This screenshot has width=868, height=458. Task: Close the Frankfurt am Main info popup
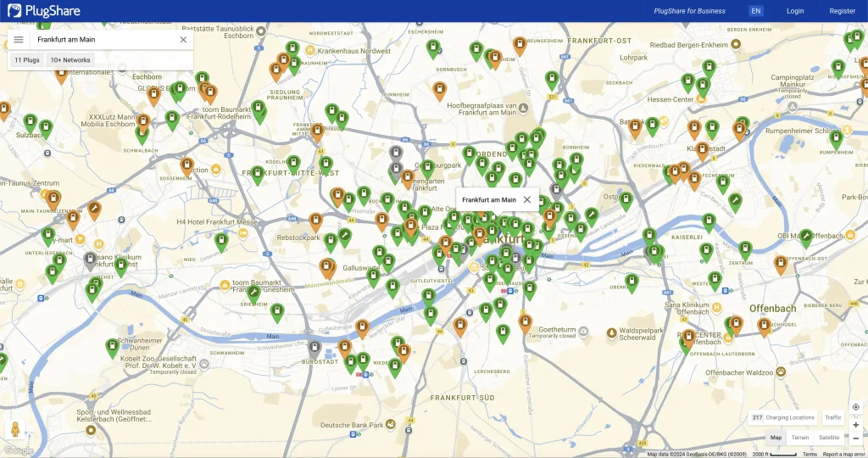pos(527,200)
